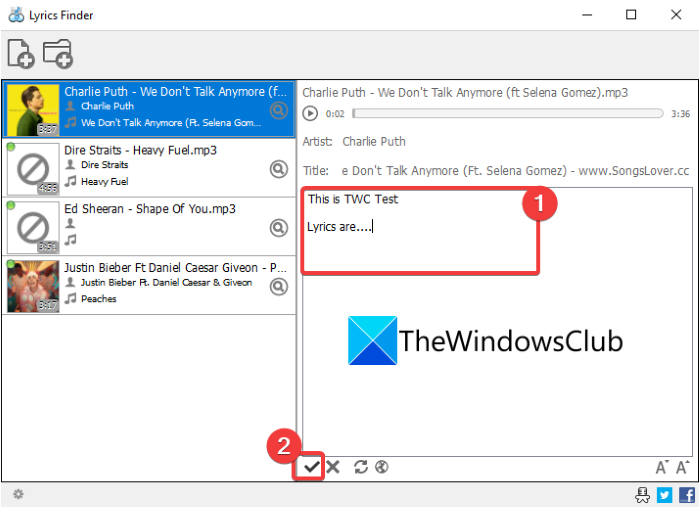Screen dimensions: 700x508
Task: Decrease lyrics font size
Action: coord(662,467)
